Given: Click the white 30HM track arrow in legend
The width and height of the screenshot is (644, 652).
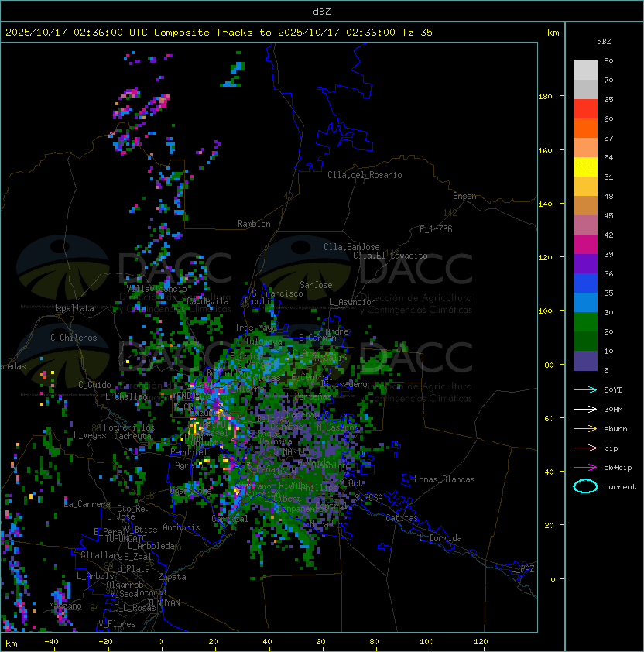Looking at the screenshot, I should pyautogui.click(x=585, y=409).
